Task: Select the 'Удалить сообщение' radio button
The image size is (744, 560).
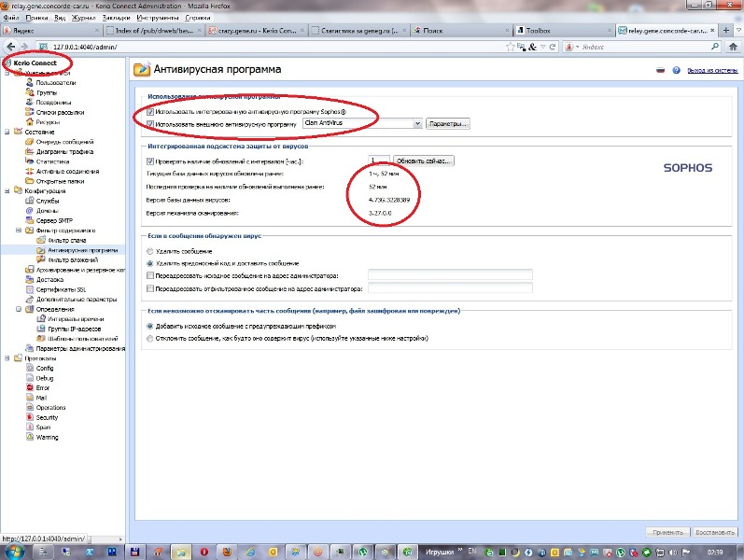Action: tap(151, 252)
